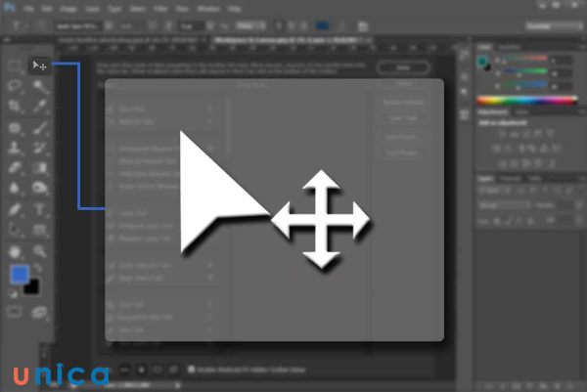Select the Brush tool
The height and width of the screenshot is (392, 587).
click(40, 127)
